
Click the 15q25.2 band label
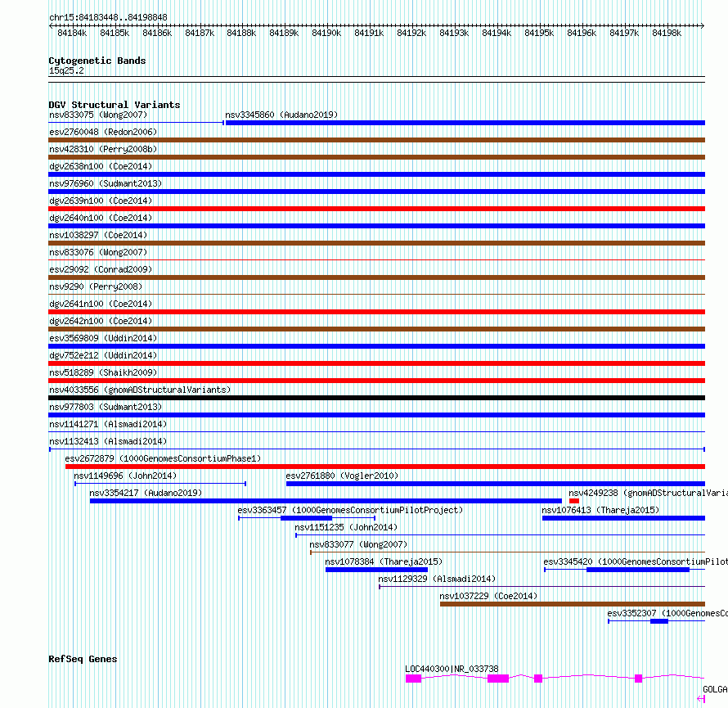66,71
